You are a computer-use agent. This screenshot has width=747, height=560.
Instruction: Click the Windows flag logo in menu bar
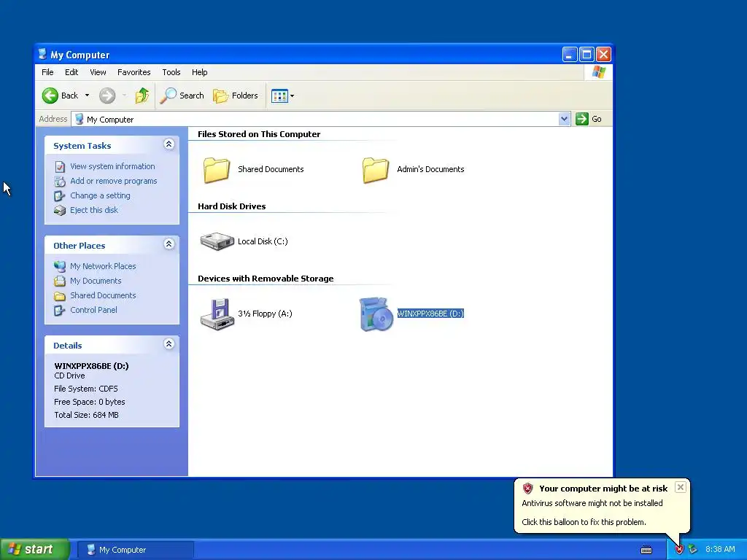(598, 72)
